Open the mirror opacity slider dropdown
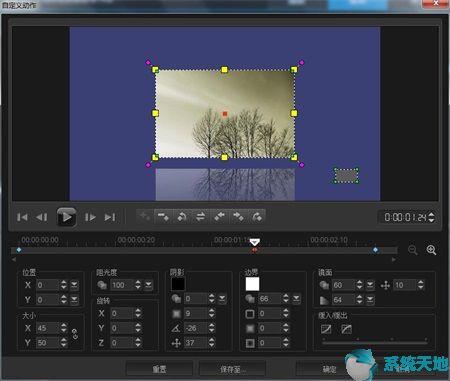This screenshot has width=450, height=381. point(370,285)
